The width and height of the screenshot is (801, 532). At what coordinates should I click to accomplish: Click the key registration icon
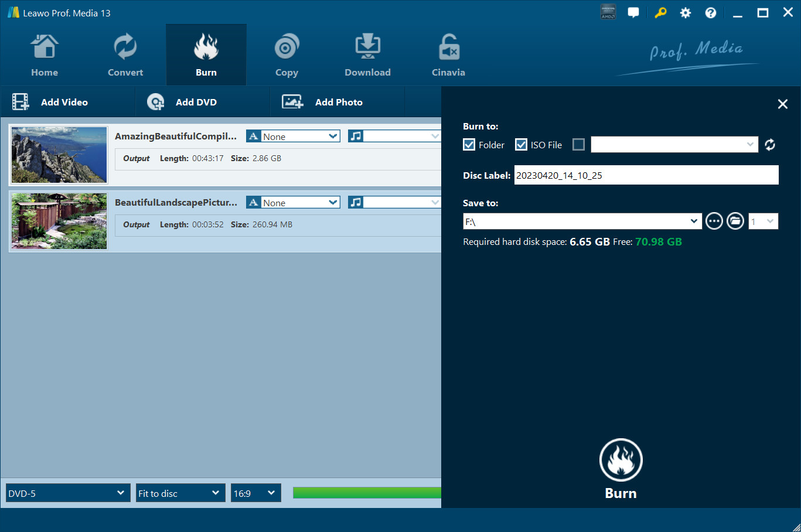click(660, 13)
